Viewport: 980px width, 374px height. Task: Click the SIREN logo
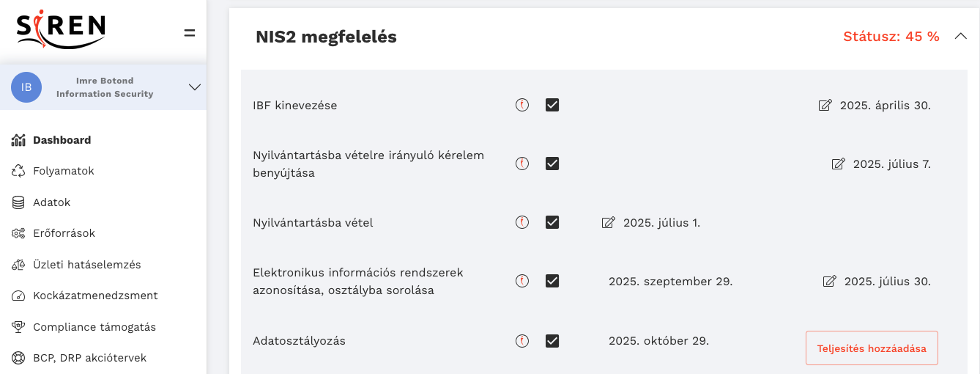pyautogui.click(x=61, y=29)
